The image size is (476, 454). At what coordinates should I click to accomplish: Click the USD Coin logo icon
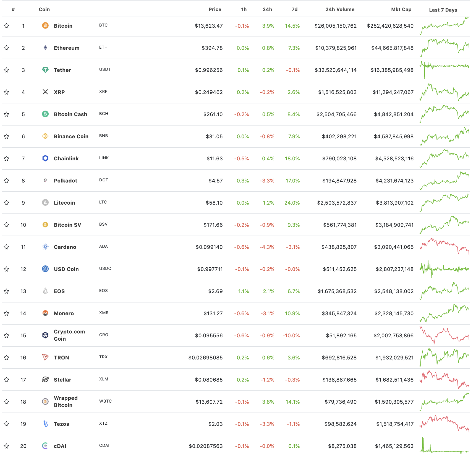pyautogui.click(x=45, y=269)
